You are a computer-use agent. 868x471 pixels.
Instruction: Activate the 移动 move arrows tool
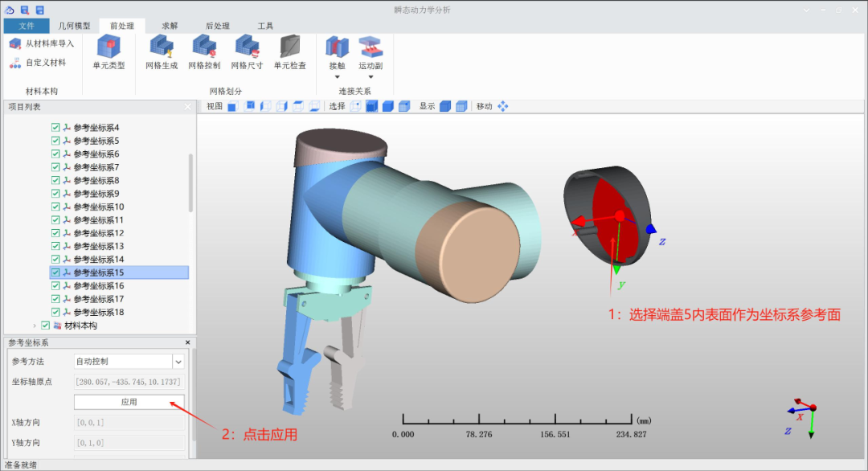(502, 106)
